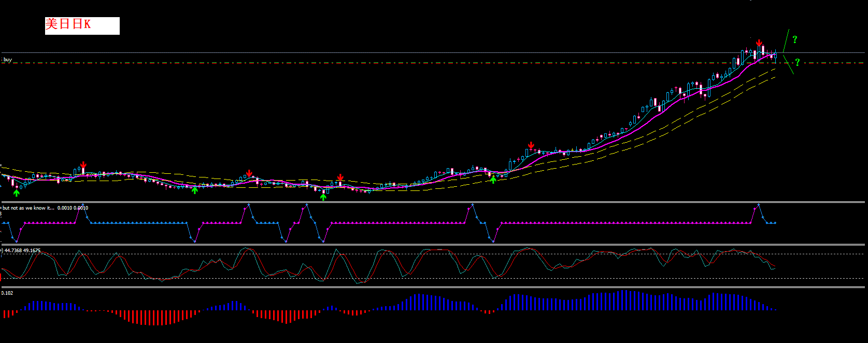Select the buy order line label

(x=7, y=60)
